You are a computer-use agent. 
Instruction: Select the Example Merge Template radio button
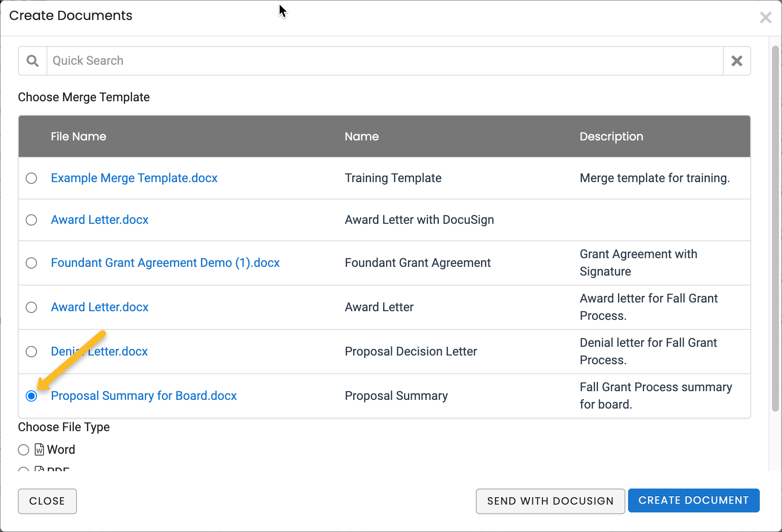tap(31, 178)
